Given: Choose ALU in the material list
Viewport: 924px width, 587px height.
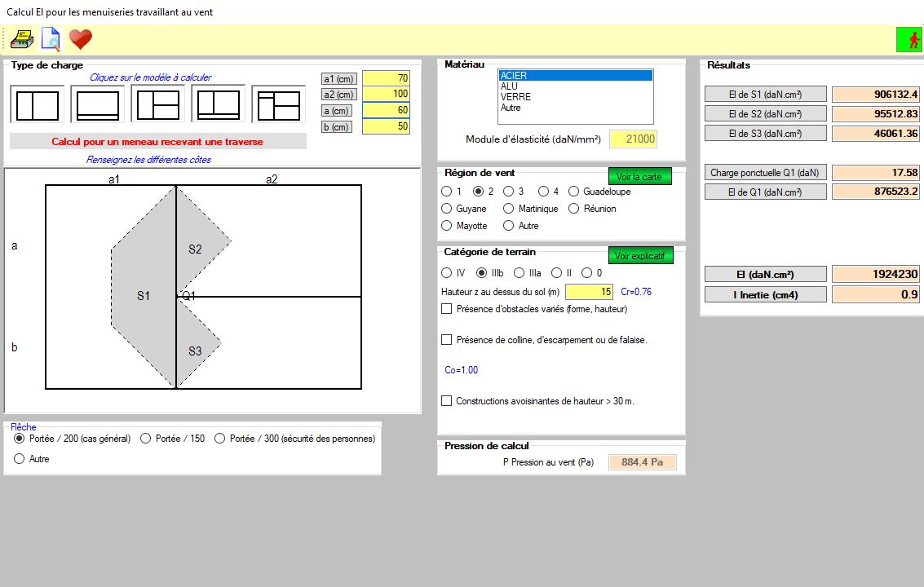Looking at the screenshot, I should (x=510, y=86).
